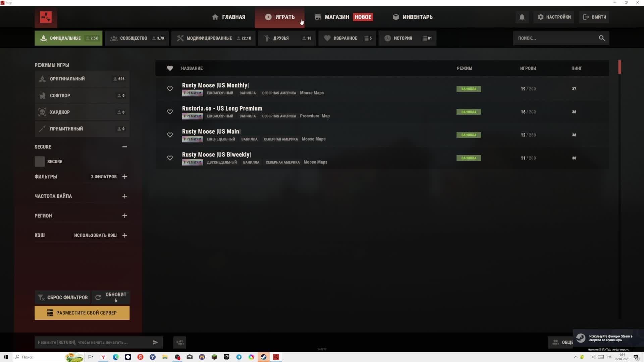This screenshot has width=644, height=362.
Task: Expand the Filters section
Action: [125, 177]
